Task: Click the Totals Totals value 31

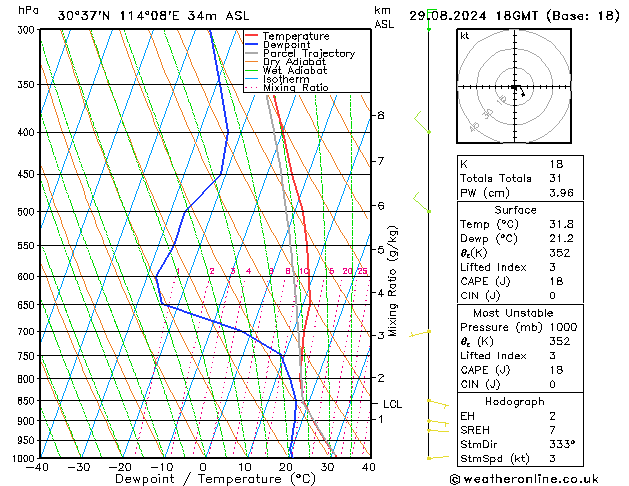Action: (556, 178)
